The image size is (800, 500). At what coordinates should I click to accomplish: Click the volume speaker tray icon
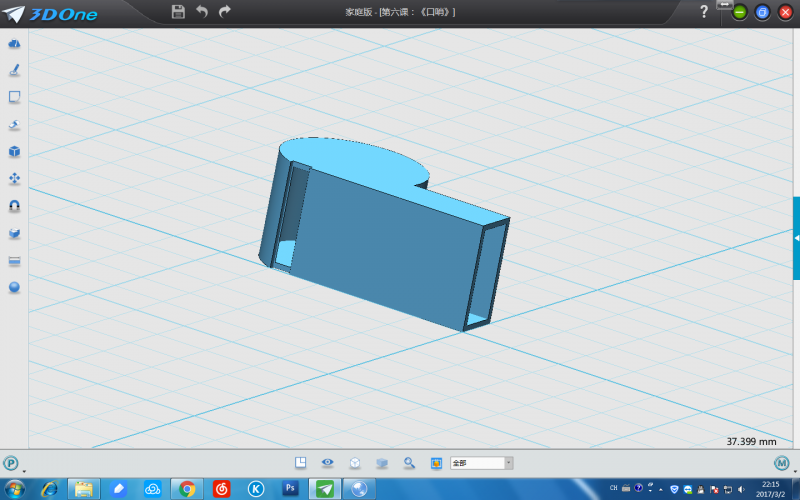[x=741, y=489]
